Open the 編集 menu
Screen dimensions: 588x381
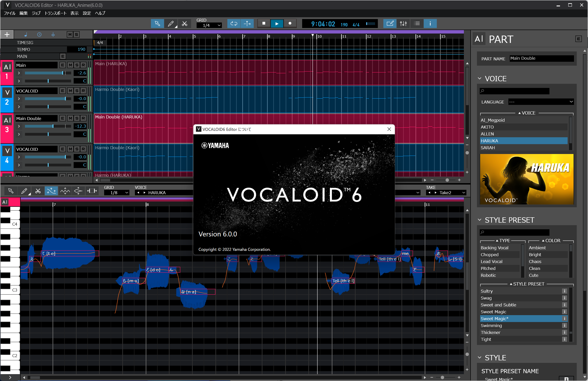(23, 13)
